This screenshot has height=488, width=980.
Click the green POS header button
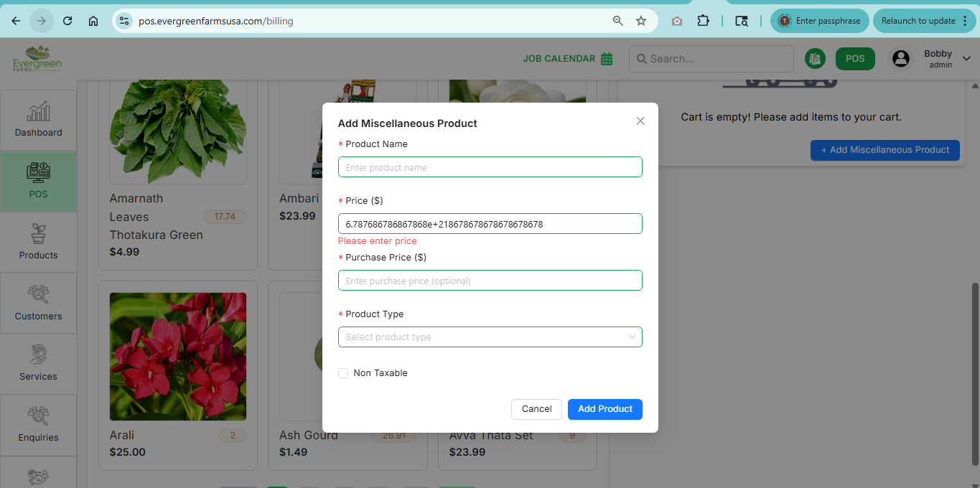click(855, 59)
